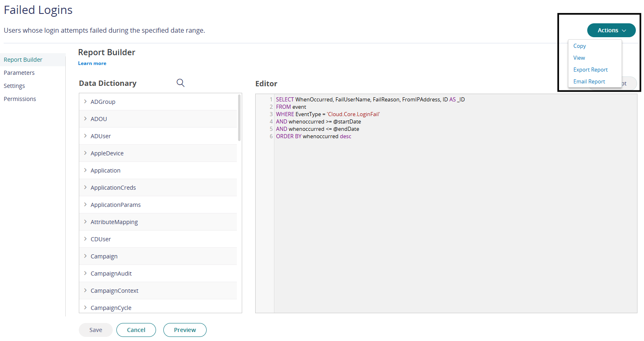Expand the AppleDevice table node
This screenshot has width=644, height=341.
point(85,153)
